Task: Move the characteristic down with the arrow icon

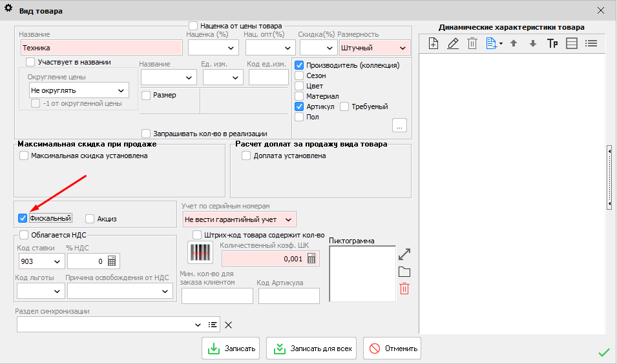Action: pos(532,44)
